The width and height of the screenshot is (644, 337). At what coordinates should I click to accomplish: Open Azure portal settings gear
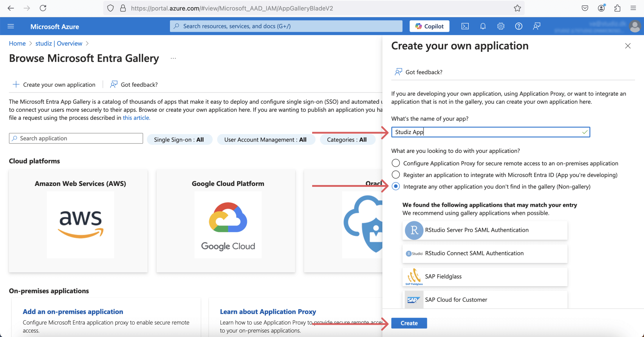(501, 26)
